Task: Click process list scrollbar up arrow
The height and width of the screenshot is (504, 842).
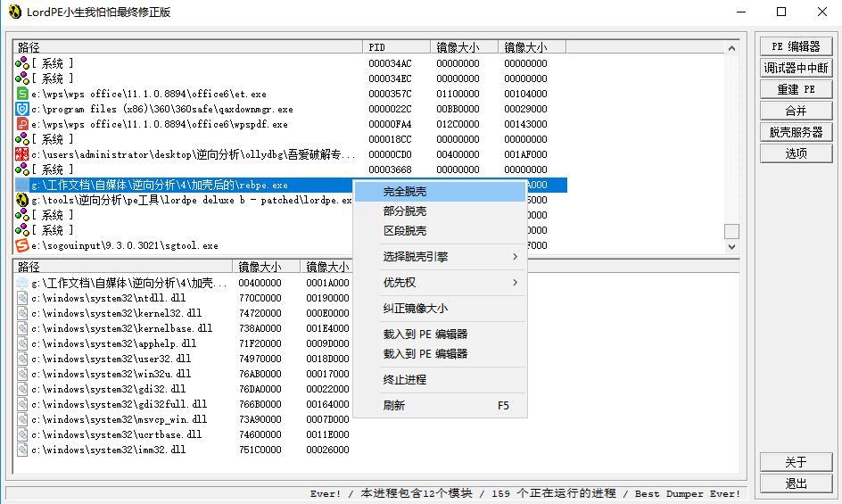Action: (x=731, y=48)
